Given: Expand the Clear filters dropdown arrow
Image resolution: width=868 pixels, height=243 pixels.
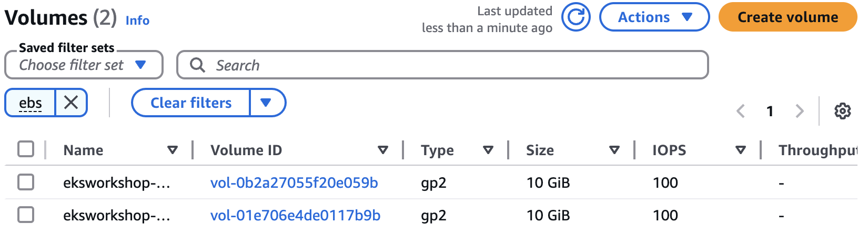Looking at the screenshot, I should click(266, 103).
